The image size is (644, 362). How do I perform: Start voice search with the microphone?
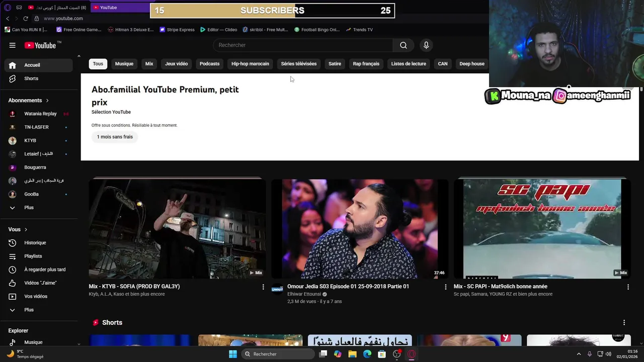tap(426, 45)
